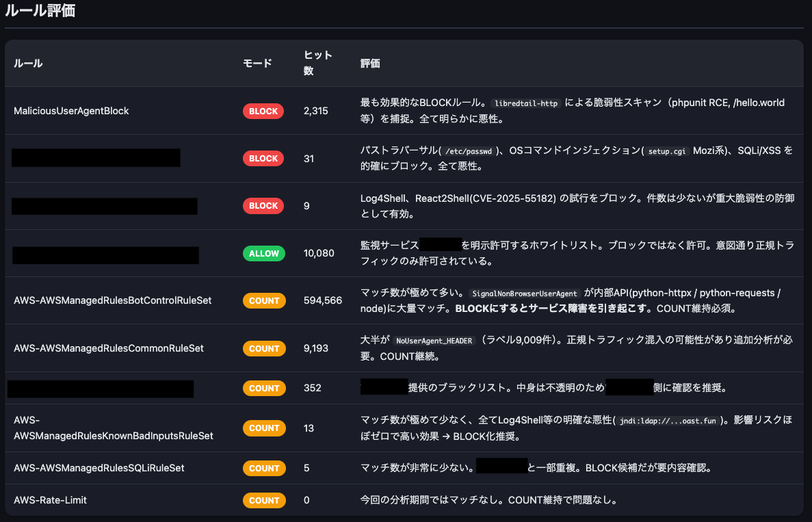Click the COUNT badge with 352 hits

pos(264,388)
